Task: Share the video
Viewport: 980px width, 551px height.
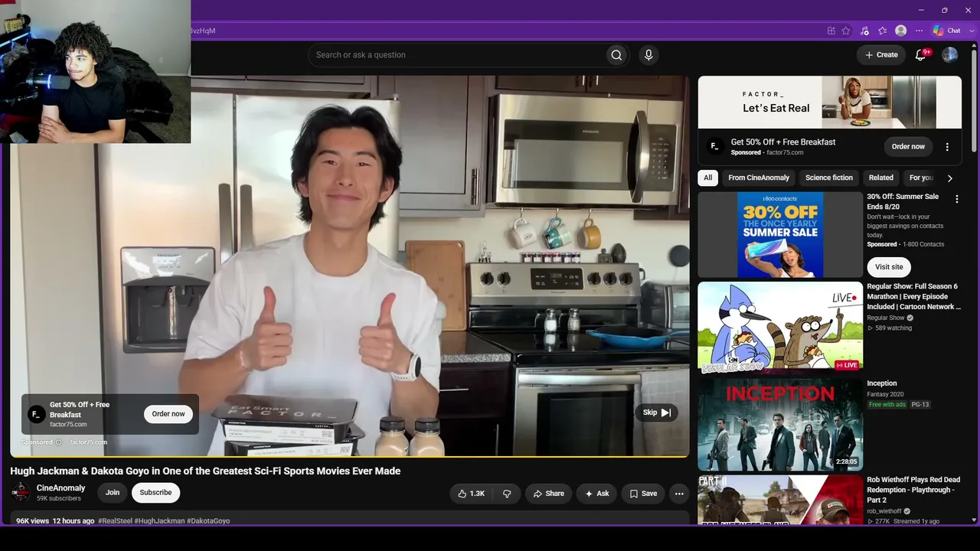Action: [548, 494]
